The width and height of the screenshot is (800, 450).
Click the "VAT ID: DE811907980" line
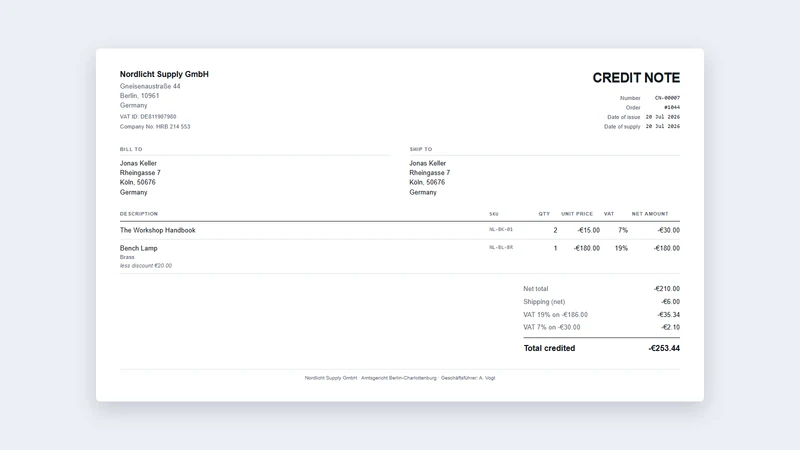point(148,117)
